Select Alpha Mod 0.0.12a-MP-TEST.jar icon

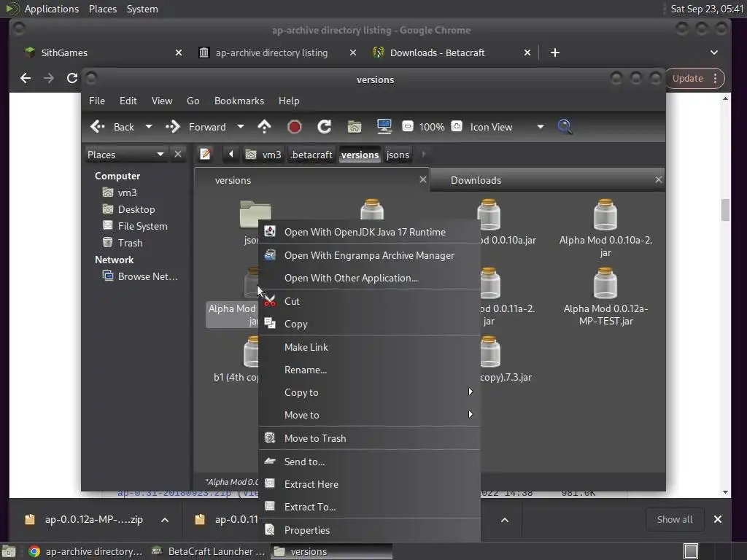click(605, 283)
